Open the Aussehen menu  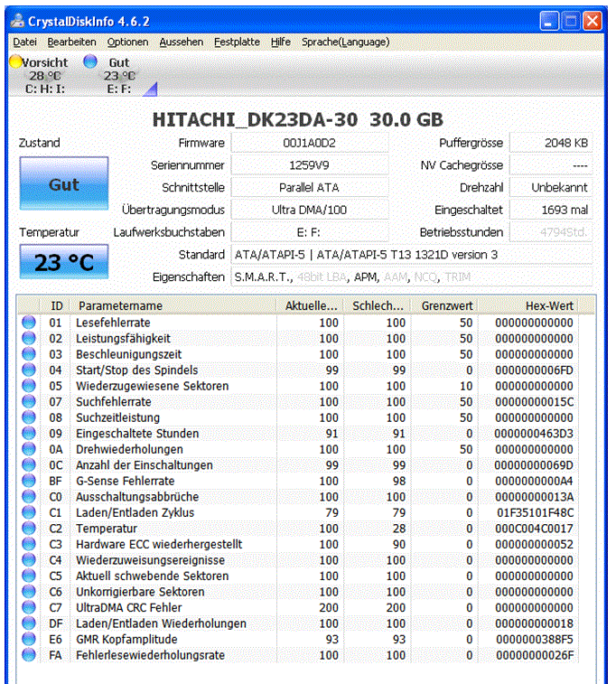181,42
